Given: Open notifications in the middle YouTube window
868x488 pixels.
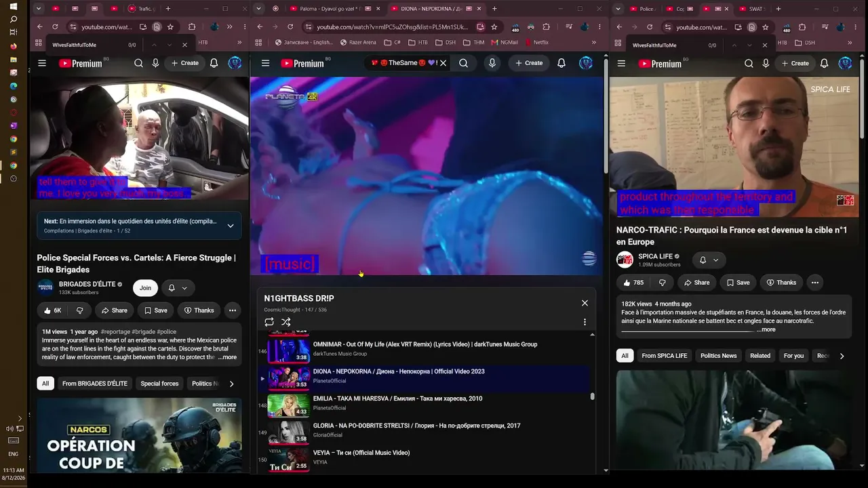Looking at the screenshot, I should [561, 63].
